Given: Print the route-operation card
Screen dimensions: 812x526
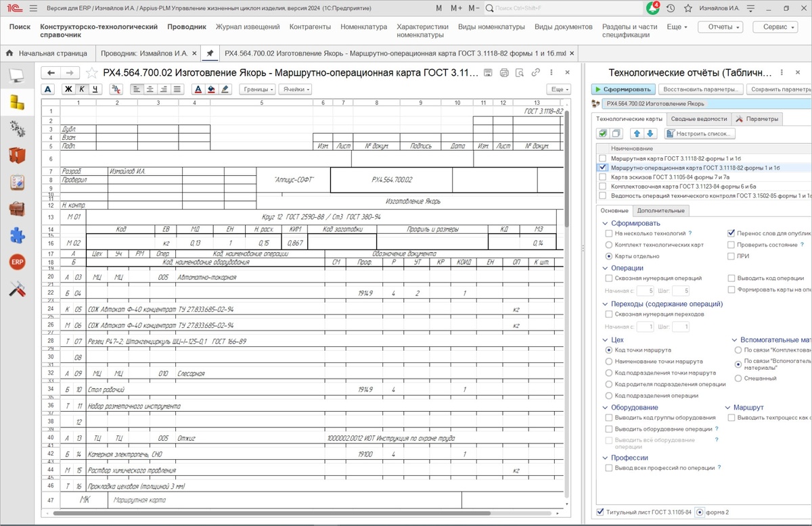Looking at the screenshot, I should 504,72.
